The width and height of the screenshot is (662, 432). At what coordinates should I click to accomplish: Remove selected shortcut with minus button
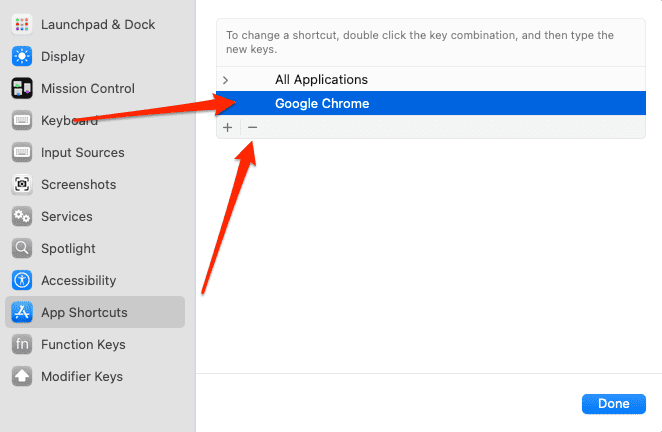click(252, 127)
